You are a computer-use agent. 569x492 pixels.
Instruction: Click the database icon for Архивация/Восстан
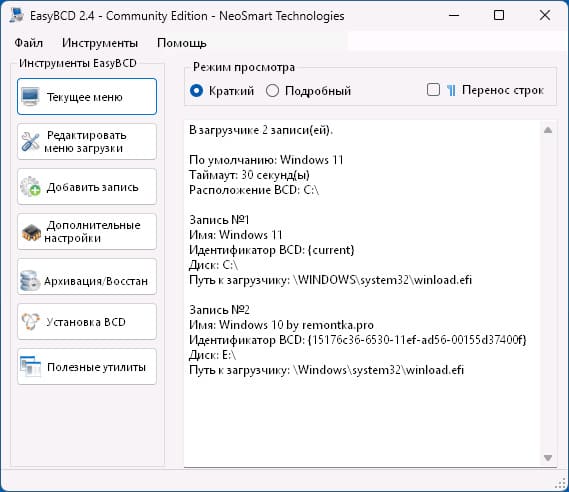(x=30, y=280)
